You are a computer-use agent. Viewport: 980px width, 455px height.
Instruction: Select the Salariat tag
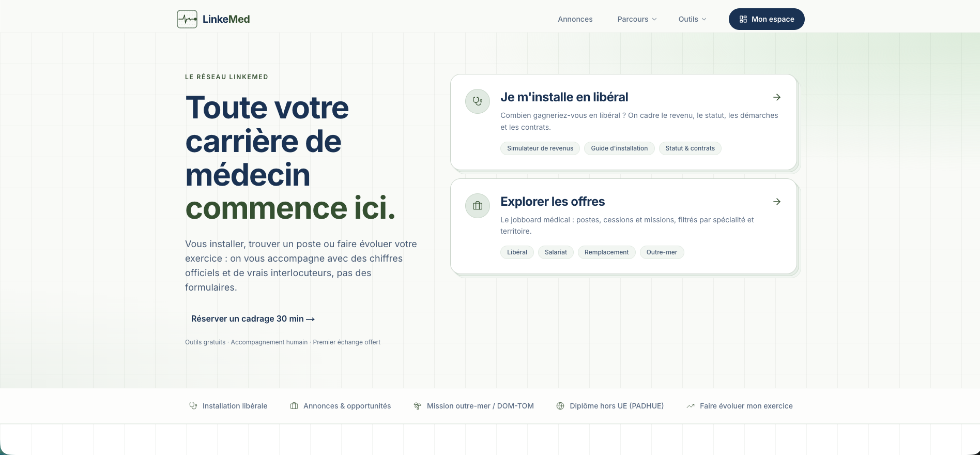click(x=556, y=252)
